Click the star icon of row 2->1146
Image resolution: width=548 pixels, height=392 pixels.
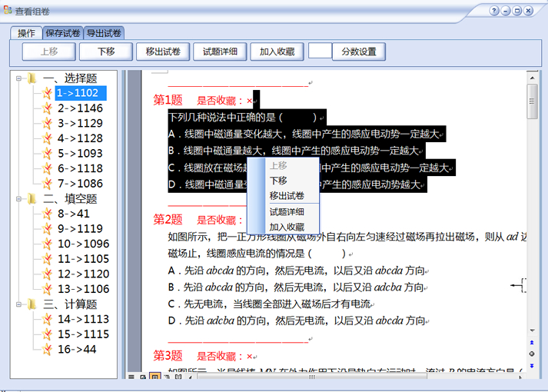[47, 108]
